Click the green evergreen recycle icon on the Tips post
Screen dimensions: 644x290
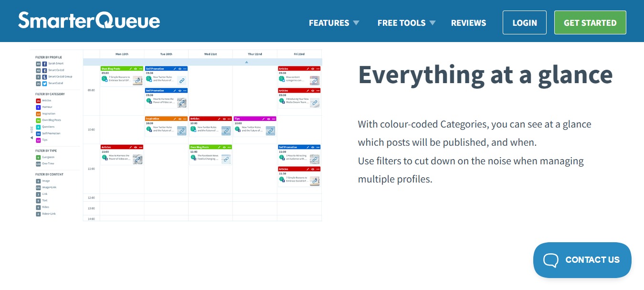point(237,129)
